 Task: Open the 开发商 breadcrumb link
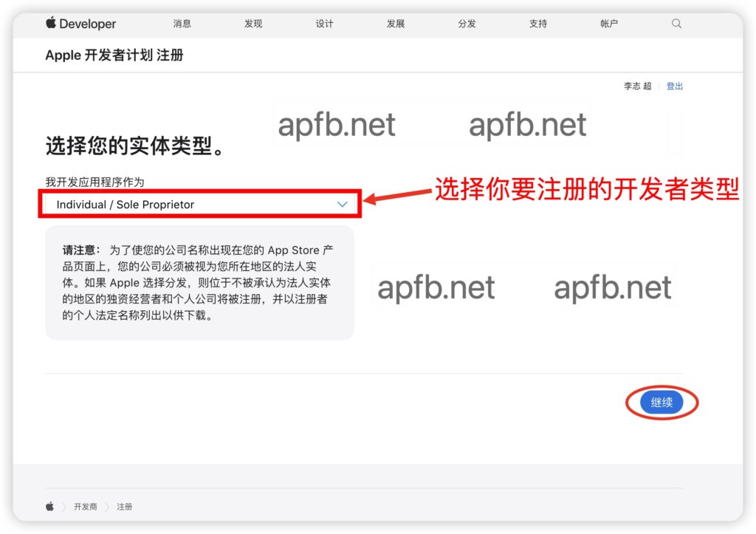pyautogui.click(x=86, y=507)
